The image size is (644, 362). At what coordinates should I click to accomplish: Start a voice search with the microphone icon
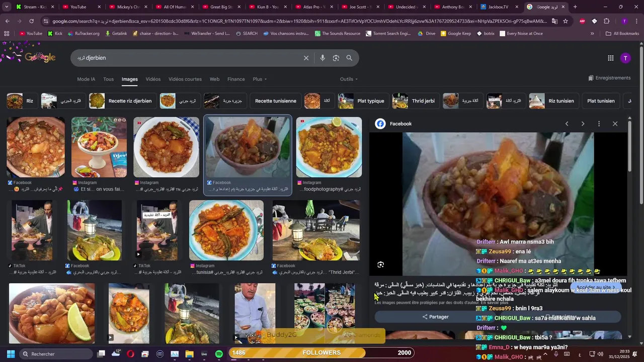click(323, 58)
